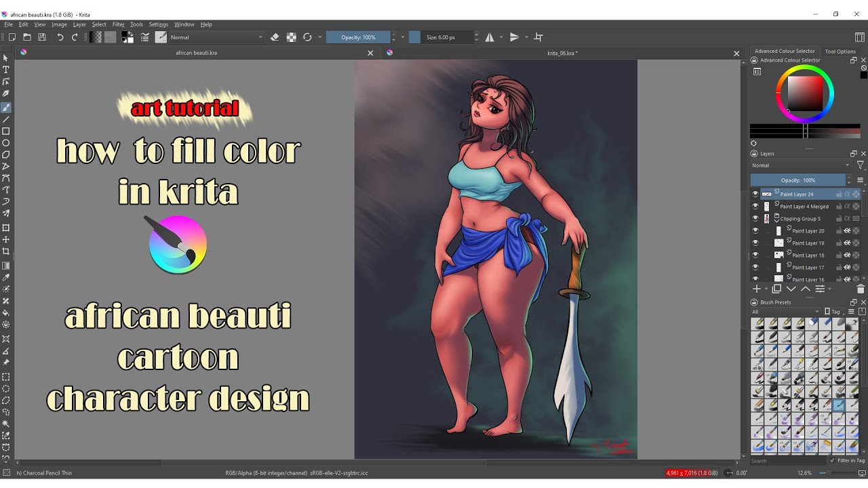Add a new paint layer

click(757, 289)
